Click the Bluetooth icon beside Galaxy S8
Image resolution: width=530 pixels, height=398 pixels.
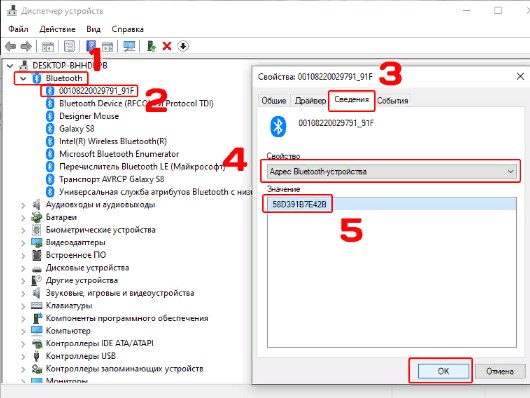(x=50, y=128)
